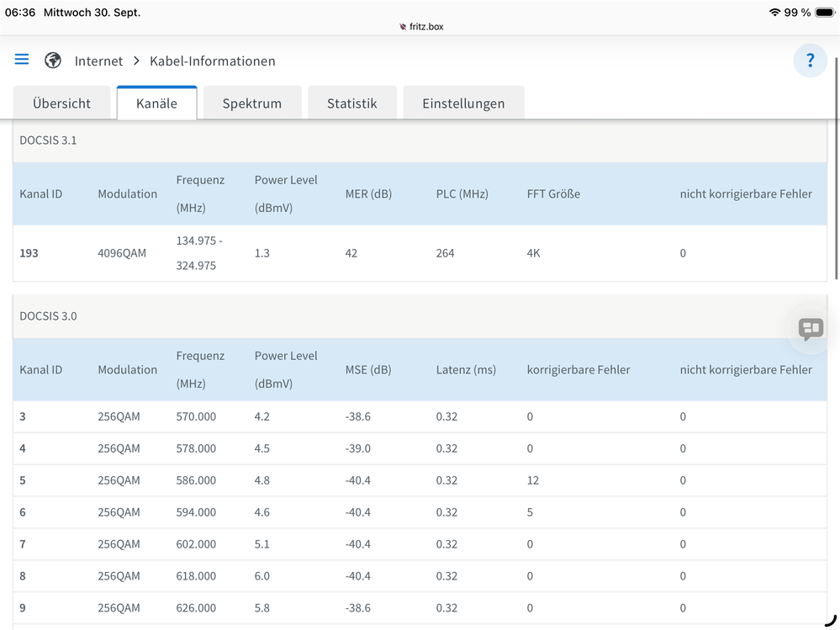The height and width of the screenshot is (630, 840).
Task: Click power level 4.5 in channel 4 row
Action: tap(262, 448)
